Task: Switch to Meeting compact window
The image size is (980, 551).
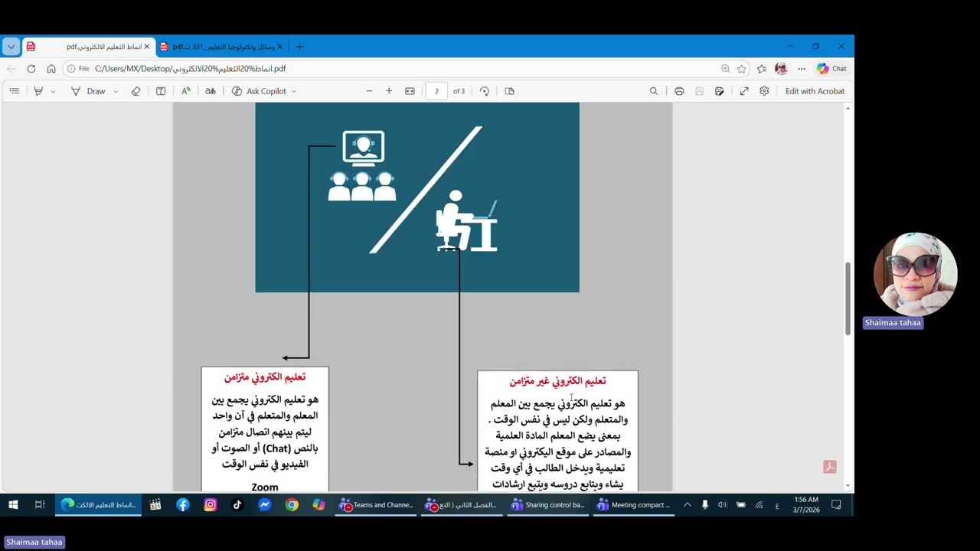Action: click(x=634, y=505)
